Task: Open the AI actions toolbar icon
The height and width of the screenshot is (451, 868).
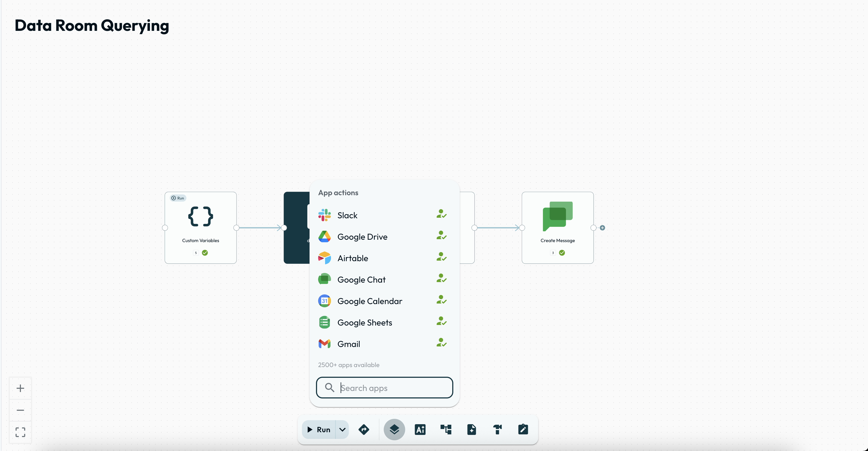Action: 420,430
